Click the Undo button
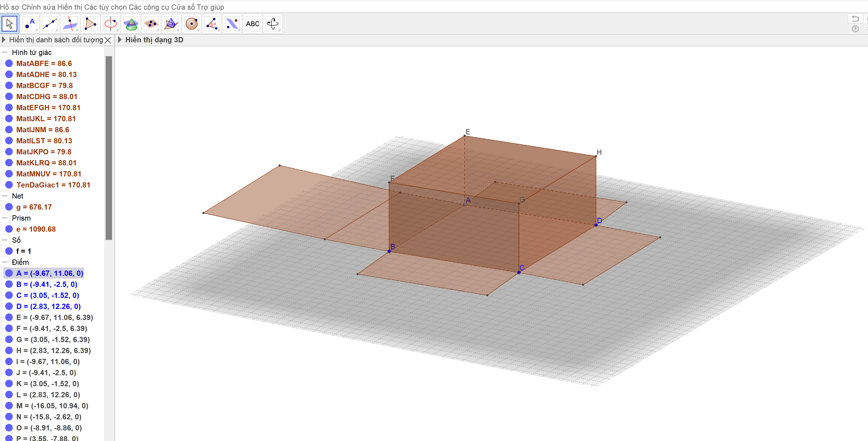This screenshot has height=441, width=868. click(x=855, y=18)
